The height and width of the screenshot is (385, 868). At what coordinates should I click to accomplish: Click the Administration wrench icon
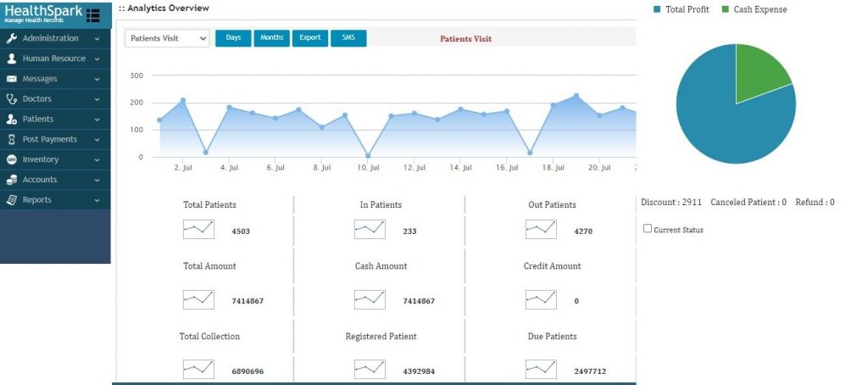(x=12, y=38)
